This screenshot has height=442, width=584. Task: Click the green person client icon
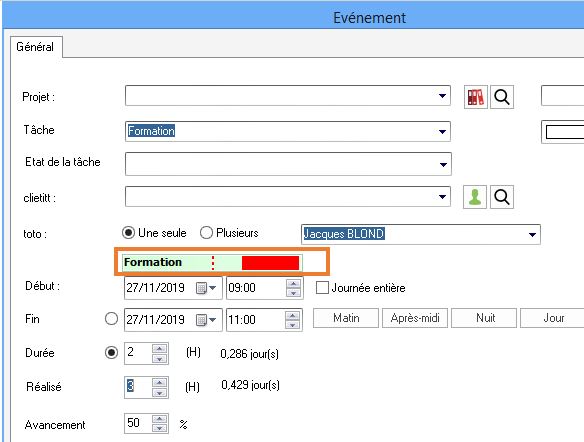(475, 197)
